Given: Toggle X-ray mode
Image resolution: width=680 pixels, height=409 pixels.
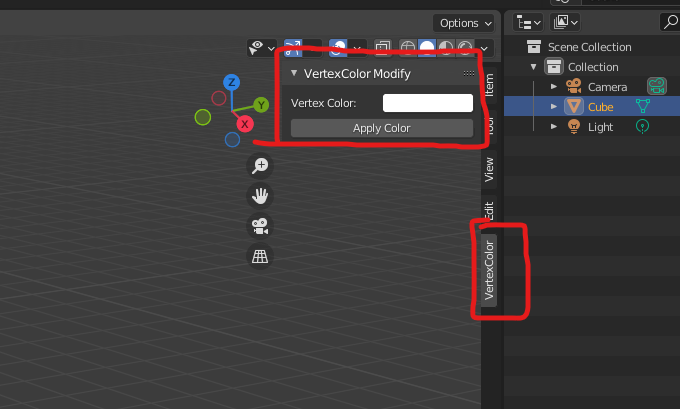Looking at the screenshot, I should point(382,48).
